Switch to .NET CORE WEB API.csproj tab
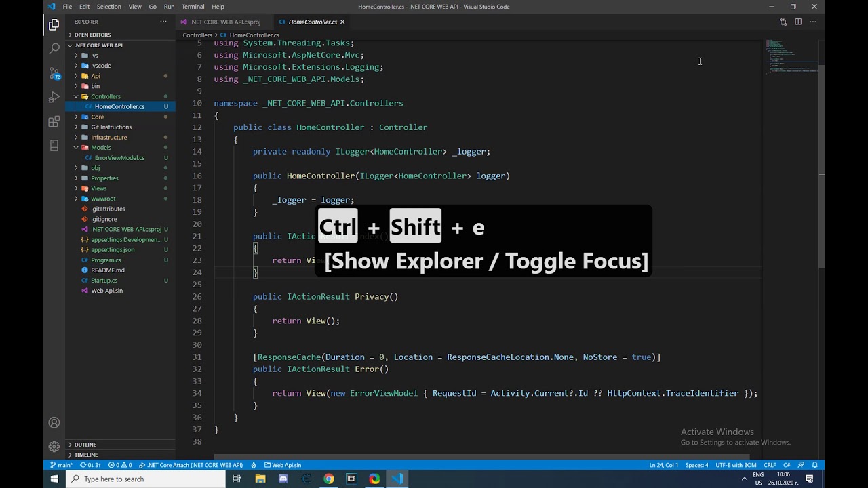The image size is (868, 488). (x=225, y=22)
